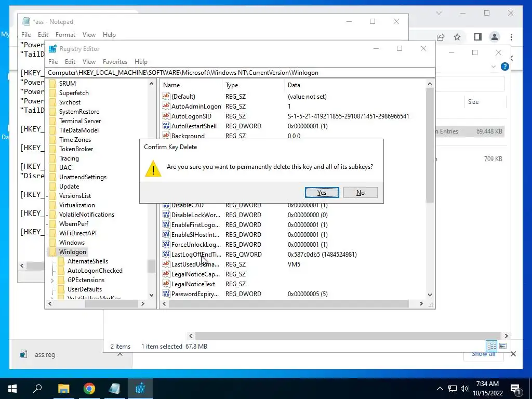Click the key tree down scroll arrow

[x=151, y=295]
